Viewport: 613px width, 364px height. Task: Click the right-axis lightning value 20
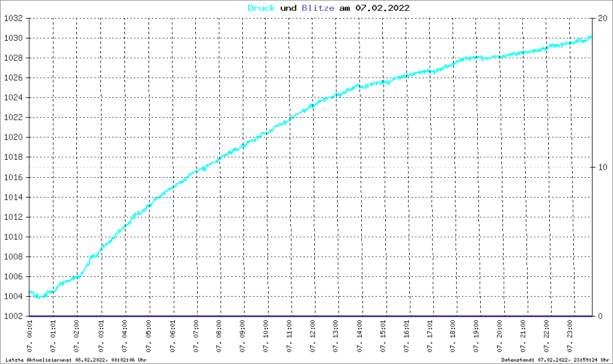point(603,19)
